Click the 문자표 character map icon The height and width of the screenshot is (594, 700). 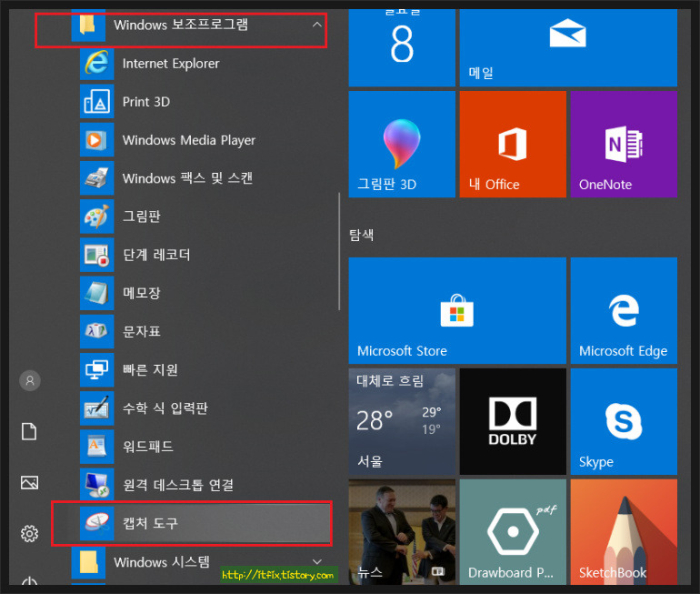click(x=96, y=331)
